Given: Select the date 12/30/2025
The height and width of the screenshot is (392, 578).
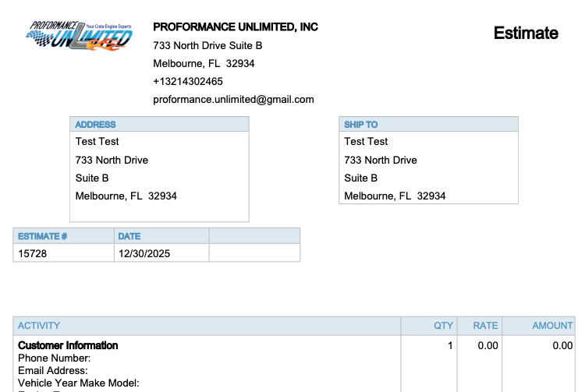Looking at the screenshot, I should point(144,253).
